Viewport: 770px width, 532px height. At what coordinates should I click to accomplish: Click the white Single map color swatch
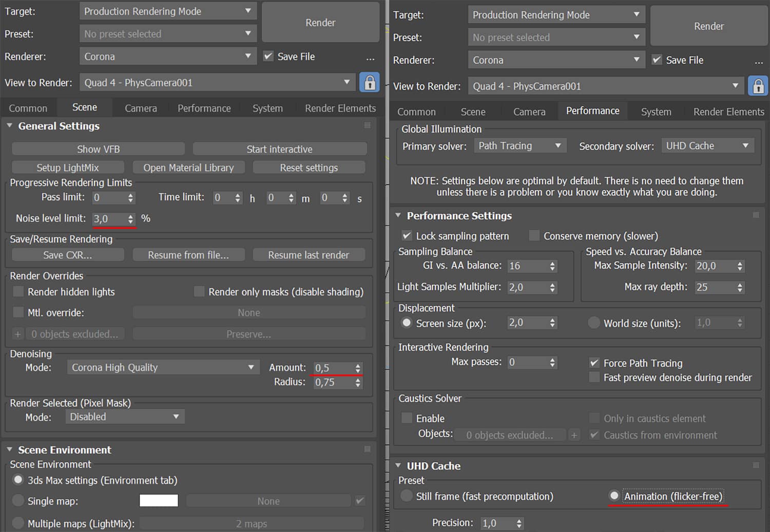point(159,501)
